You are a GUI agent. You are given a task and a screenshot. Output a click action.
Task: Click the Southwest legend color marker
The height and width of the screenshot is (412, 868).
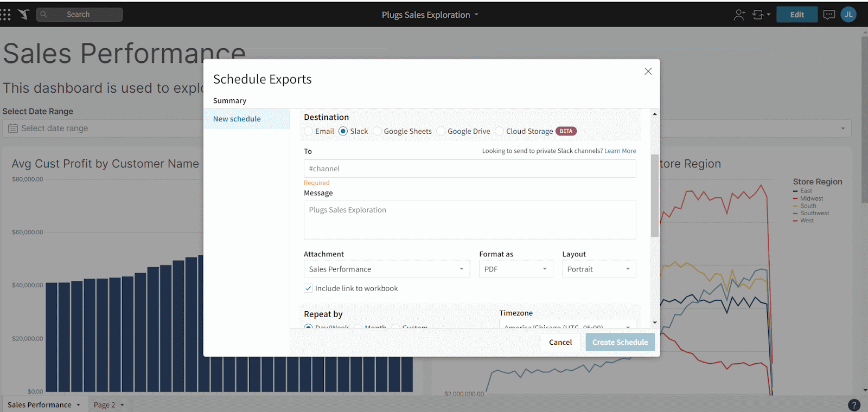(x=795, y=214)
